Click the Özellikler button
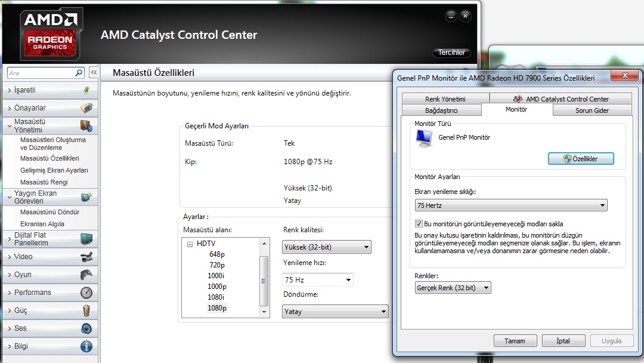 click(581, 159)
